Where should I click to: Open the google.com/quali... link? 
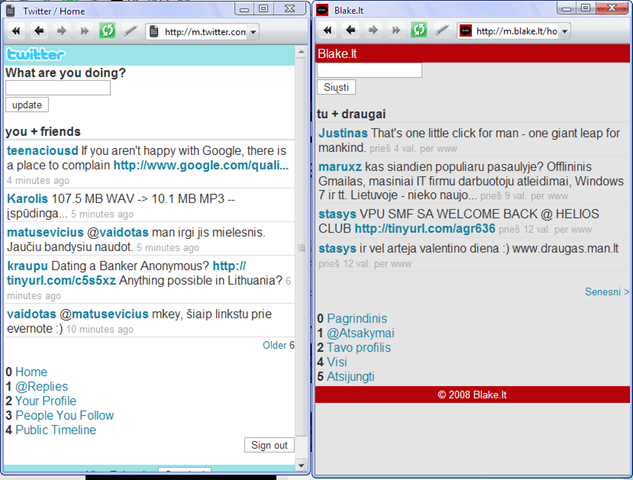201,166
